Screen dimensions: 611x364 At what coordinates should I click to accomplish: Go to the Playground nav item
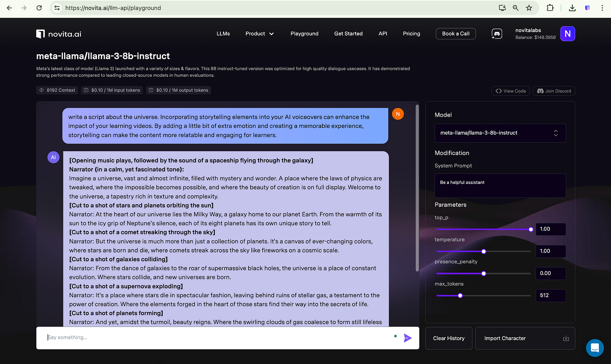tap(304, 34)
